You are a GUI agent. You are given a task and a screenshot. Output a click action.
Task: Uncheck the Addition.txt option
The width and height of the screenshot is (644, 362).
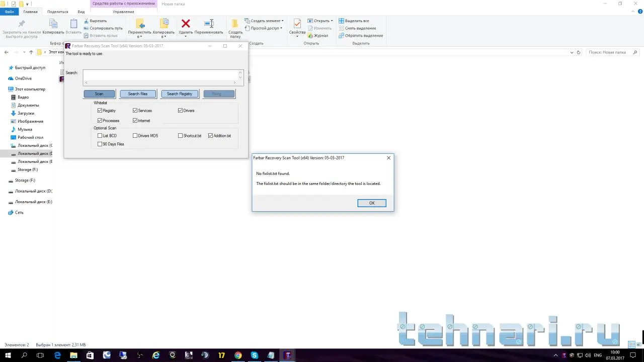210,136
